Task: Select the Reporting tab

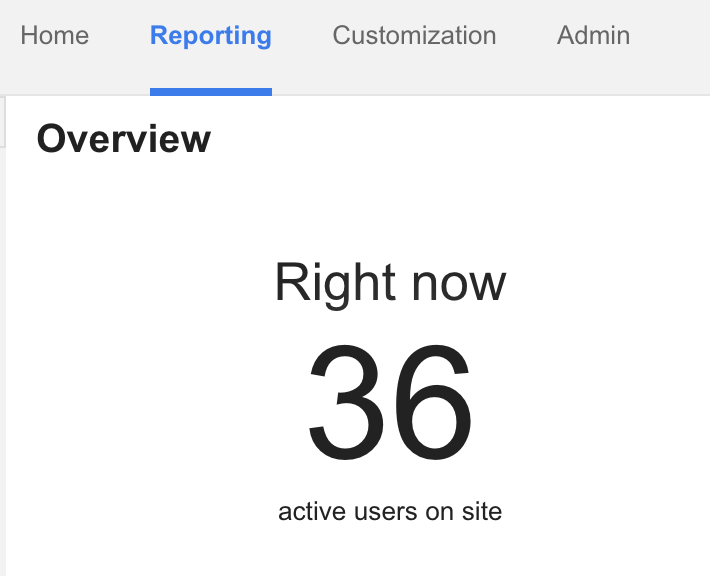Action: click(x=210, y=36)
